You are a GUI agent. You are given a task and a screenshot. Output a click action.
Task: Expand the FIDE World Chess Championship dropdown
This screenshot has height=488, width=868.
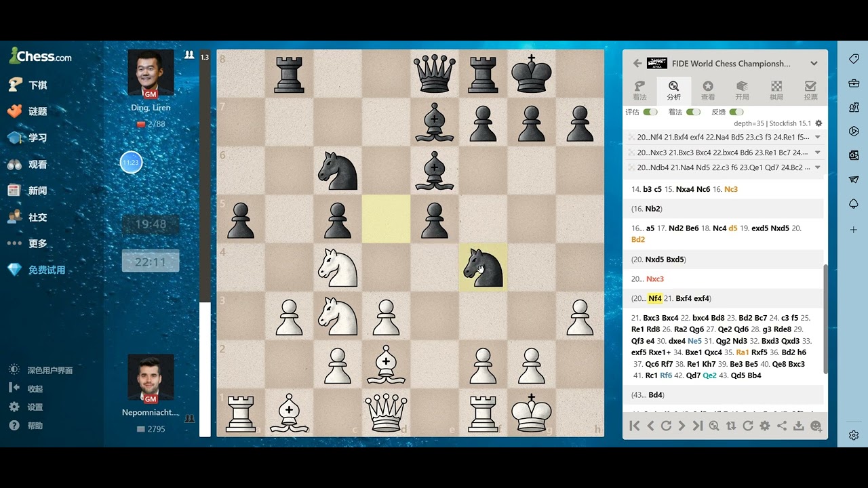tap(814, 64)
